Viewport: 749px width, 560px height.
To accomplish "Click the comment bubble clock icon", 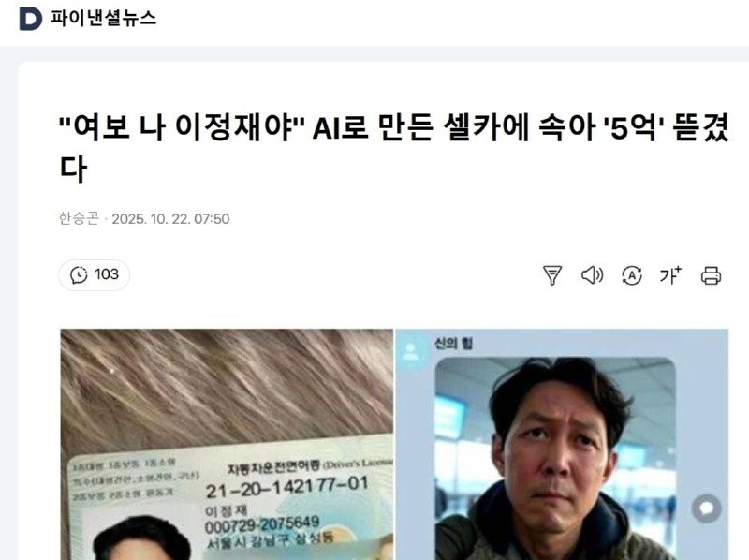I will pos(79,274).
